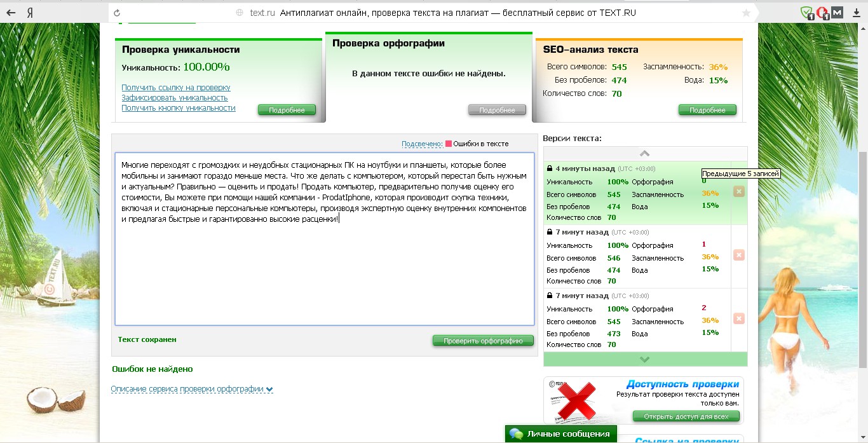Click the pink Ошибки в тексте swatch

449,144
